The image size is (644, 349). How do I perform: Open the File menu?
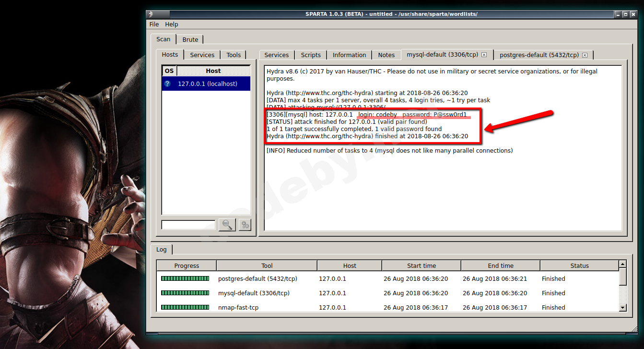tap(154, 24)
